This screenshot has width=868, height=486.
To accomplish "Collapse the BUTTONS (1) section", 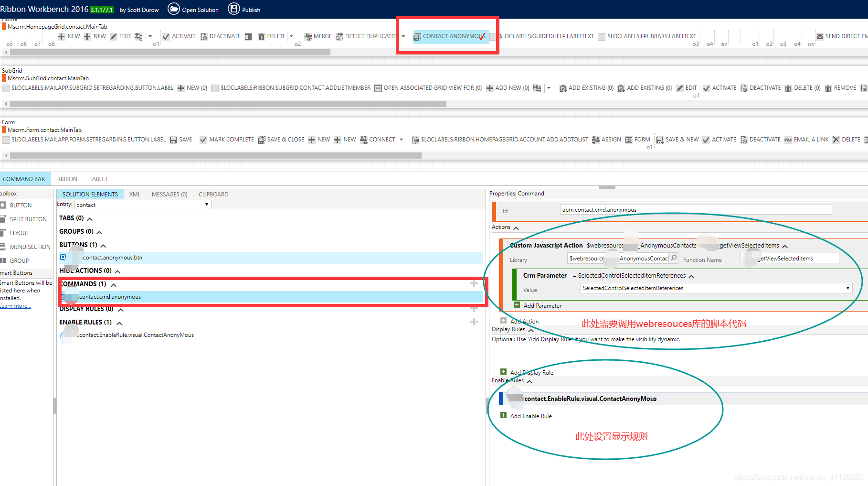I will point(103,246).
